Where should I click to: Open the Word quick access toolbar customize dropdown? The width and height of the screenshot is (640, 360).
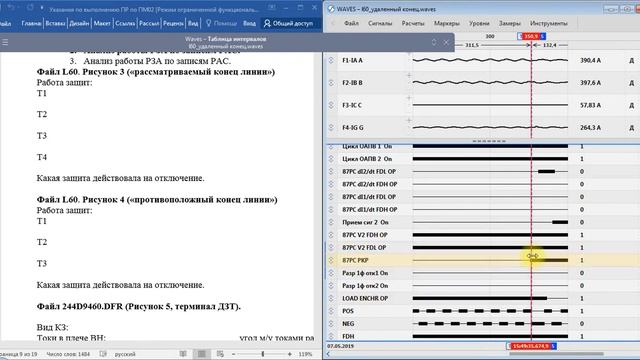[x=42, y=8]
